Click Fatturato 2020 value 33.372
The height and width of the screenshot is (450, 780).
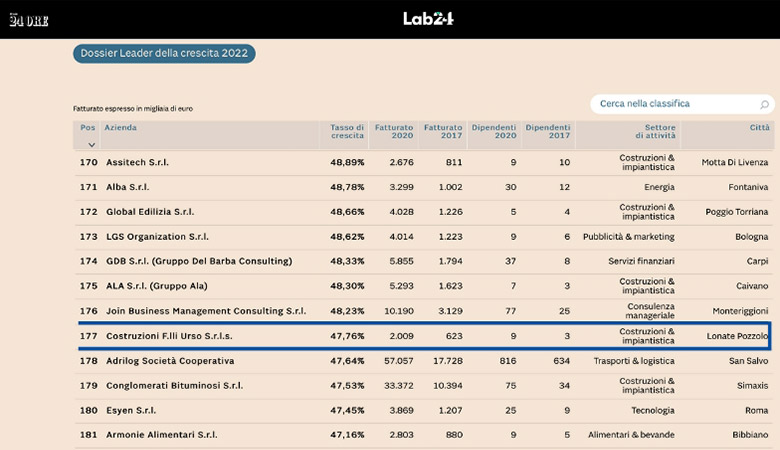[398, 385]
